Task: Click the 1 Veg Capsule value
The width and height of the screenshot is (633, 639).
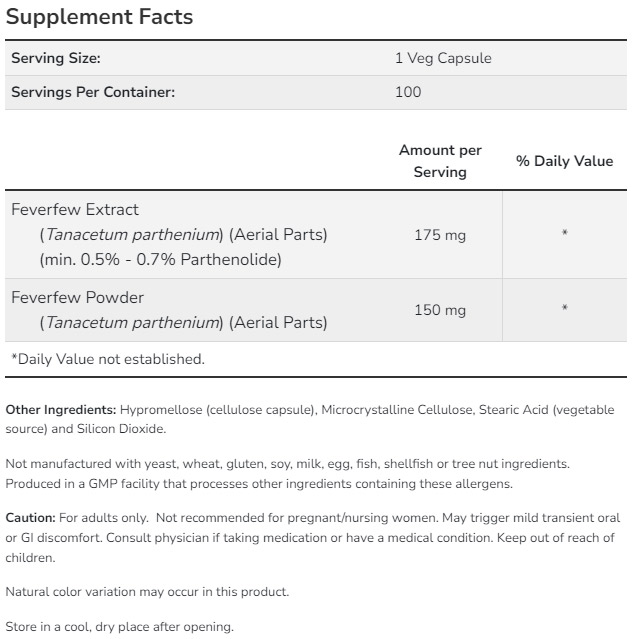Action: click(443, 58)
